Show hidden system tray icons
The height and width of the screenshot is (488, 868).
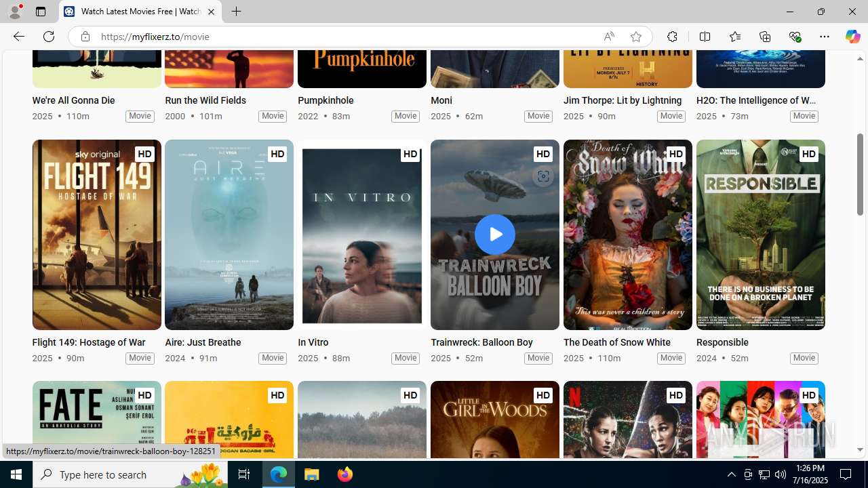(731, 474)
